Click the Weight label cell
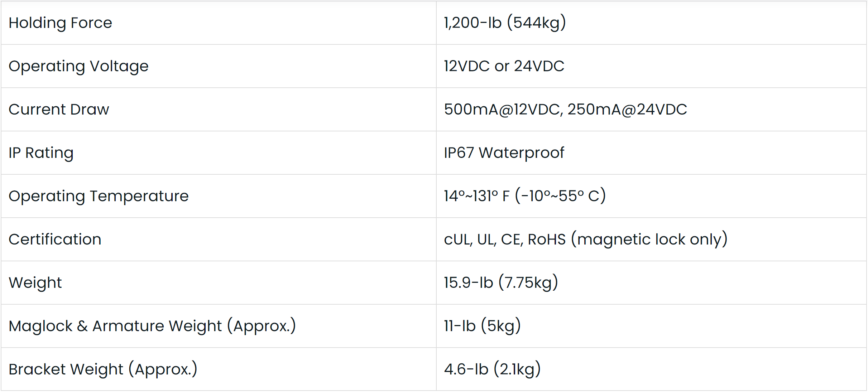Screen dimensions: 868x392 pos(35,283)
